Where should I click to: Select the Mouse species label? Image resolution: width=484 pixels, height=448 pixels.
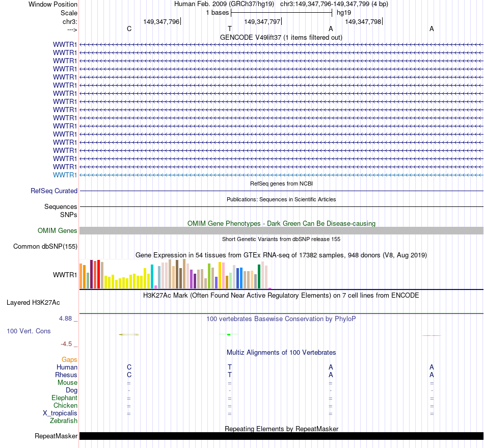tap(67, 383)
